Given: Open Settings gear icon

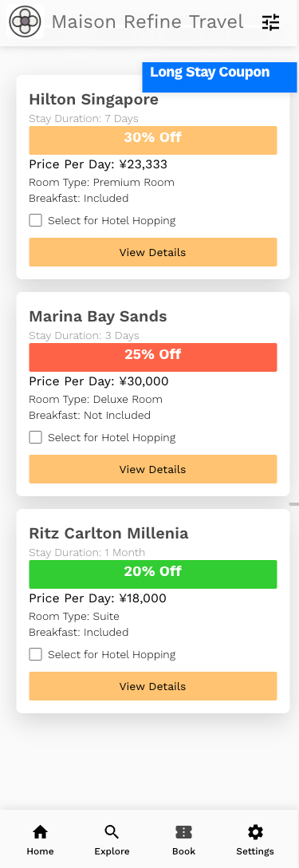Looking at the screenshot, I should [x=255, y=832].
